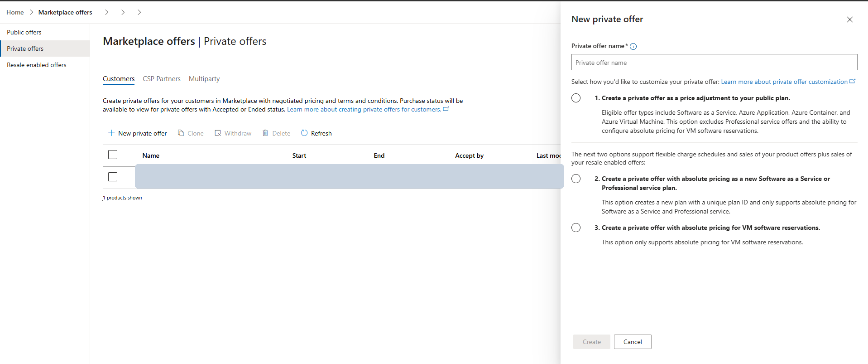Click the '1 products shown' text
This screenshot has height=364, width=868.
point(122,198)
